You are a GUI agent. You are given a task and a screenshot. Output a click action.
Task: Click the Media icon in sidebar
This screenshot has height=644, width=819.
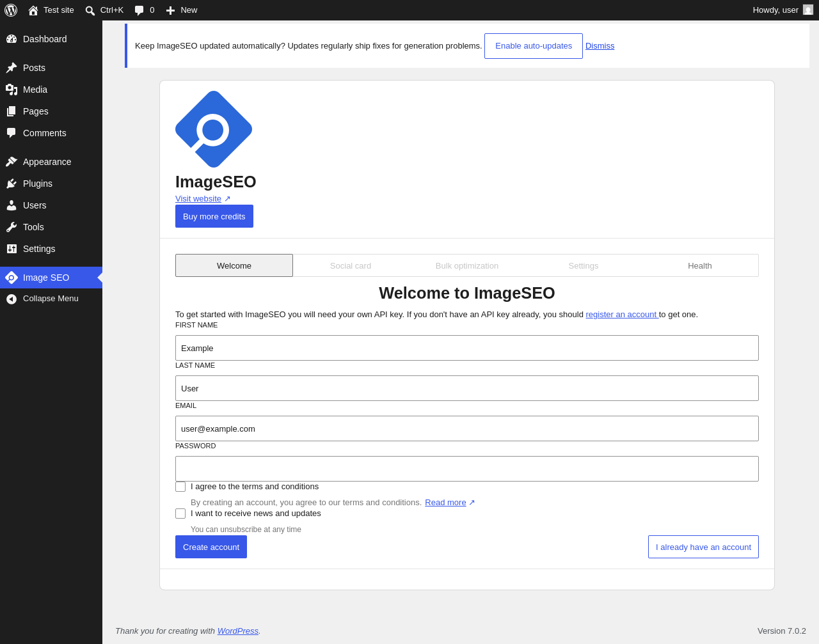point(12,90)
